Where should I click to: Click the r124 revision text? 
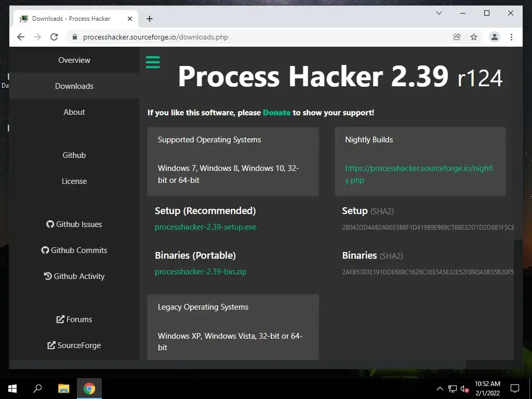[x=480, y=78]
